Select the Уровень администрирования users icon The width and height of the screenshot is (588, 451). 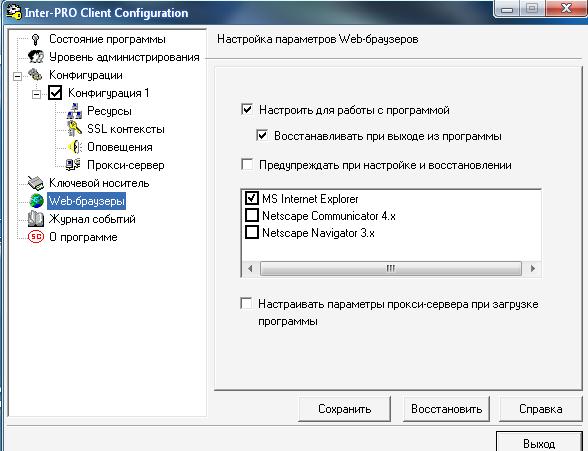pyautogui.click(x=36, y=57)
